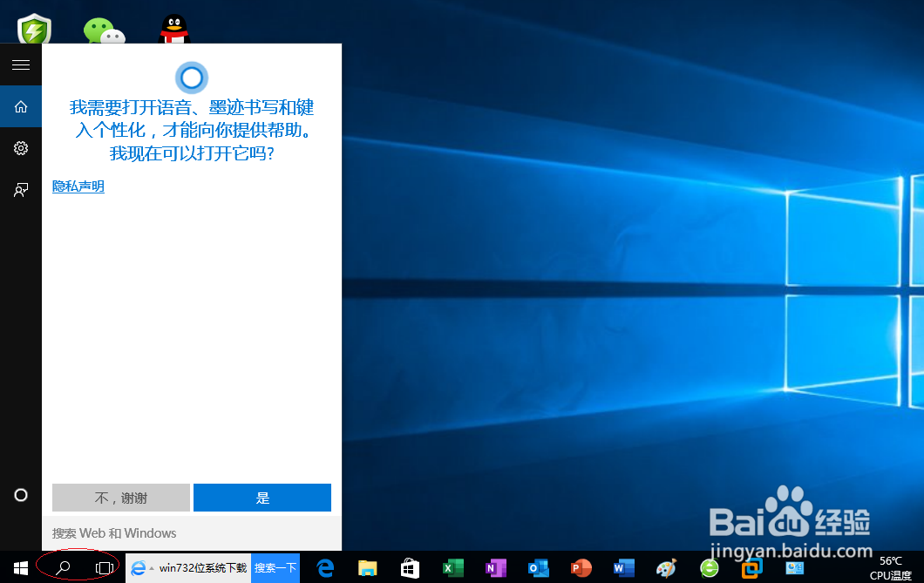Open Cortana's Home view
Image resolution: width=924 pixels, height=583 pixels.
(20, 105)
